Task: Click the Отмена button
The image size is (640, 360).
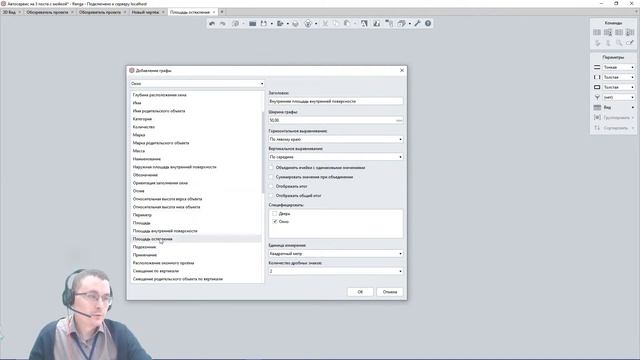Action: (x=390, y=292)
